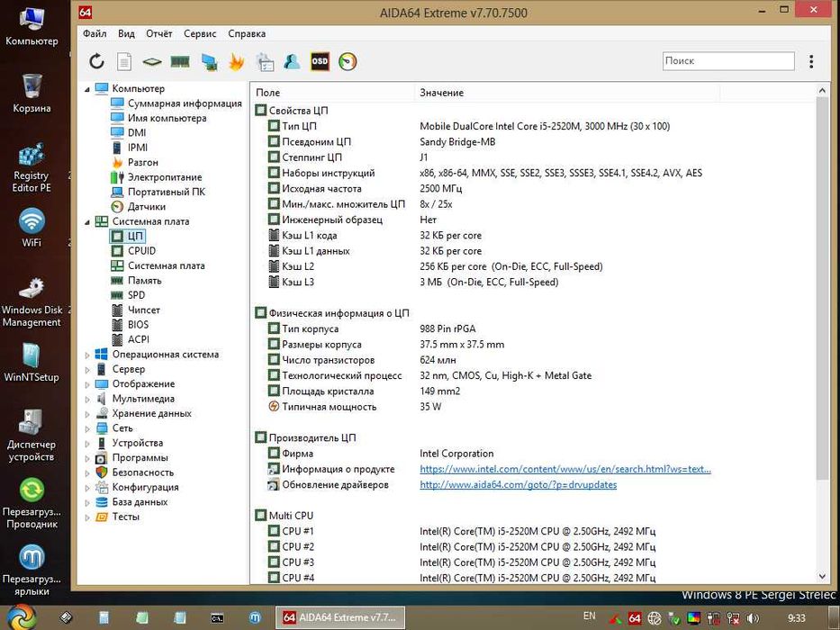Open the Report page icon in toolbar

124,61
